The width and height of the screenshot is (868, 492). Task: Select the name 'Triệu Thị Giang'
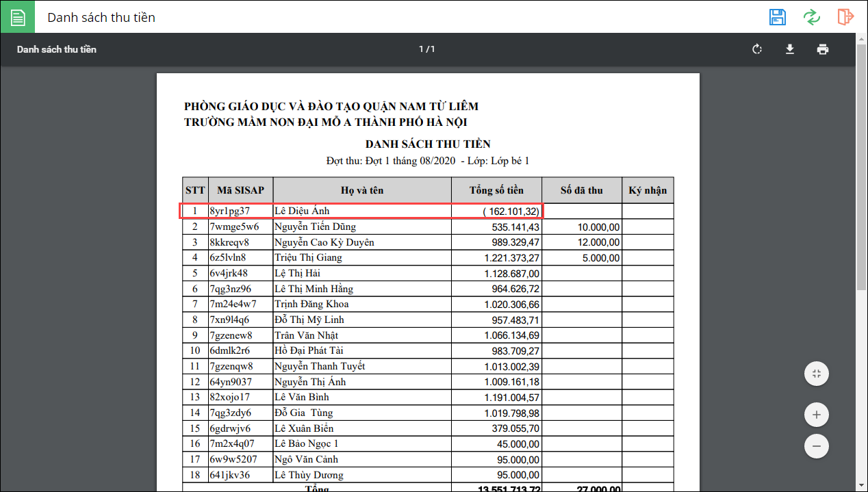(x=308, y=257)
